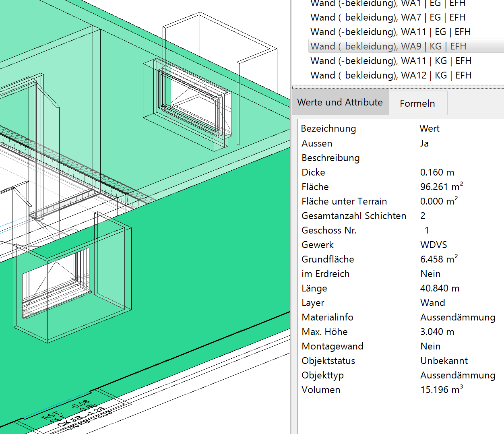This screenshot has height=434, width=504.
Task: Select the Fläche attribute label
Action: [x=315, y=187]
